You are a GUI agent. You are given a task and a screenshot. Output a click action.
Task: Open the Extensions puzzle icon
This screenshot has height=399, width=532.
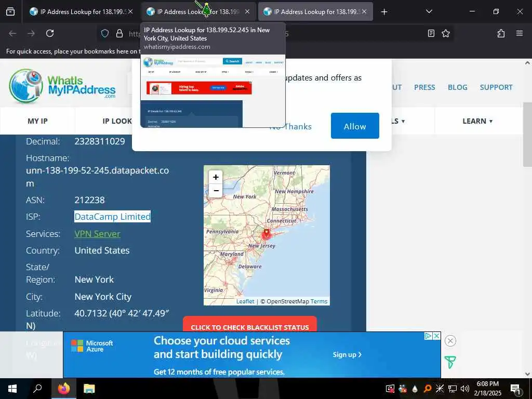[x=501, y=33]
